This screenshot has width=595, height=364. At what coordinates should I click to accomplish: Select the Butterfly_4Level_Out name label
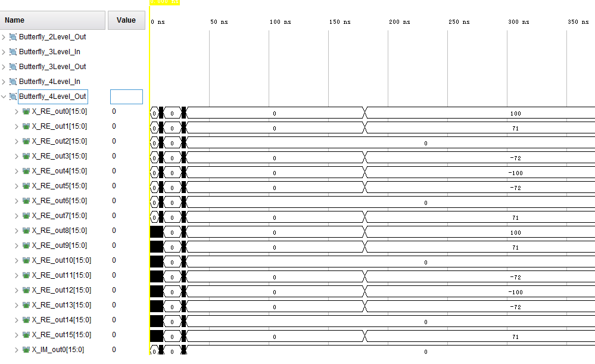pos(53,97)
